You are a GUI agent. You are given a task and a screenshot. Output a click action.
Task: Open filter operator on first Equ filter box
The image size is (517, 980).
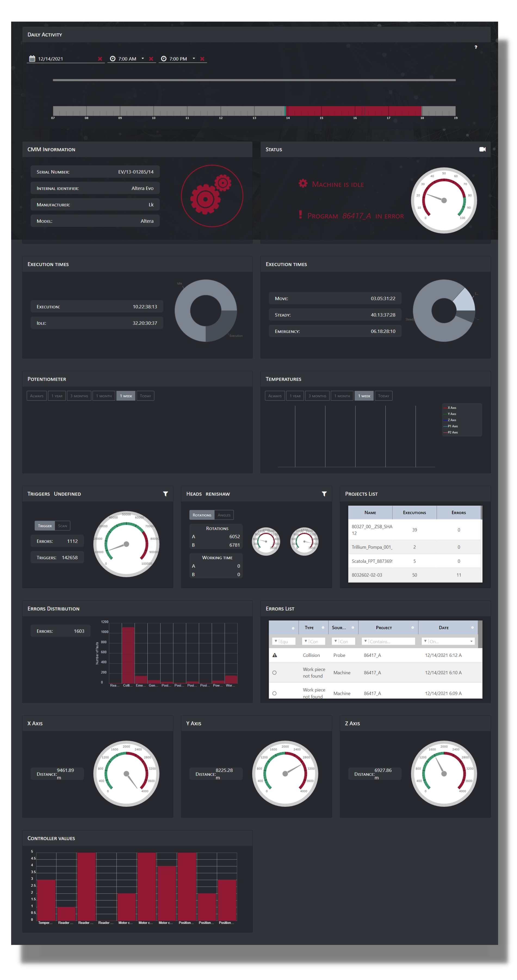276,641
